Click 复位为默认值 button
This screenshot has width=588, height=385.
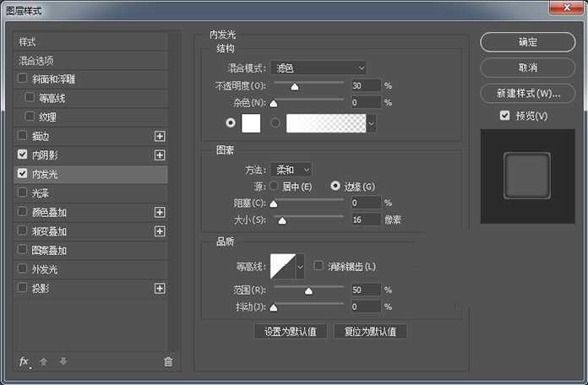370,331
